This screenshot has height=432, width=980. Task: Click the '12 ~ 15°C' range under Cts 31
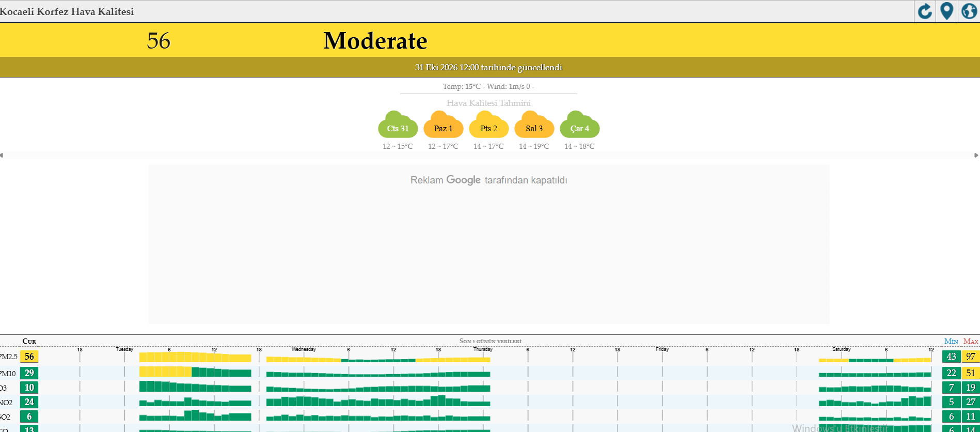tap(398, 146)
